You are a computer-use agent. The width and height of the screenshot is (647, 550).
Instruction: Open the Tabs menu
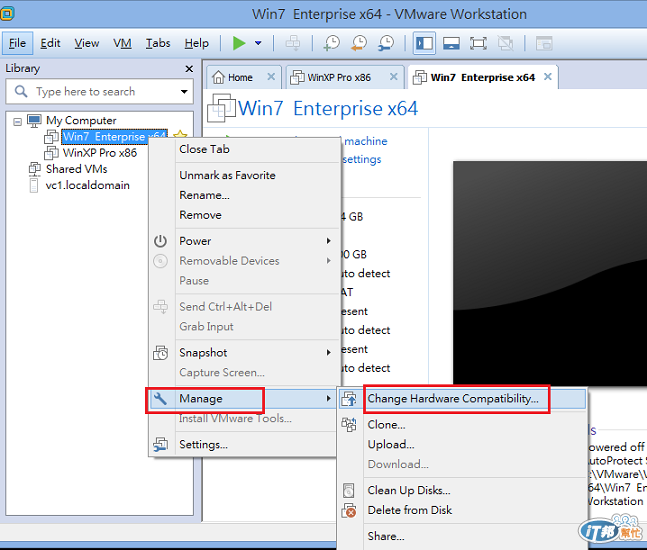click(x=158, y=43)
